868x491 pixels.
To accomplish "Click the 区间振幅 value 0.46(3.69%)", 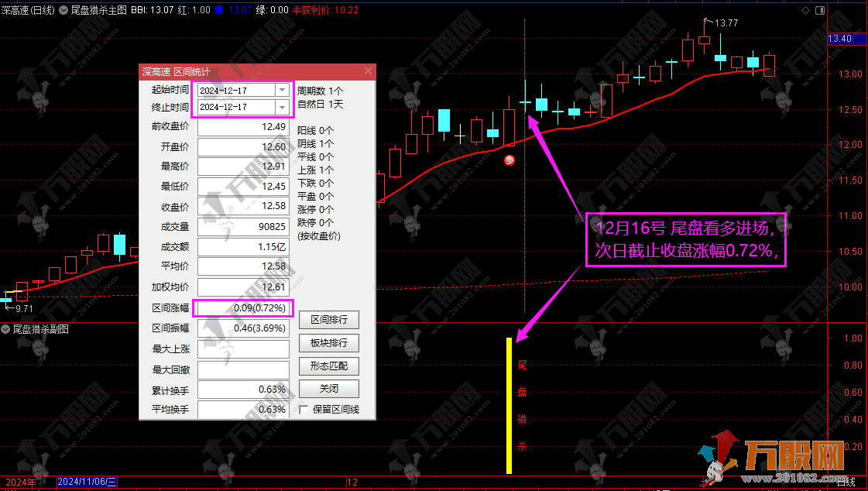I will point(244,328).
